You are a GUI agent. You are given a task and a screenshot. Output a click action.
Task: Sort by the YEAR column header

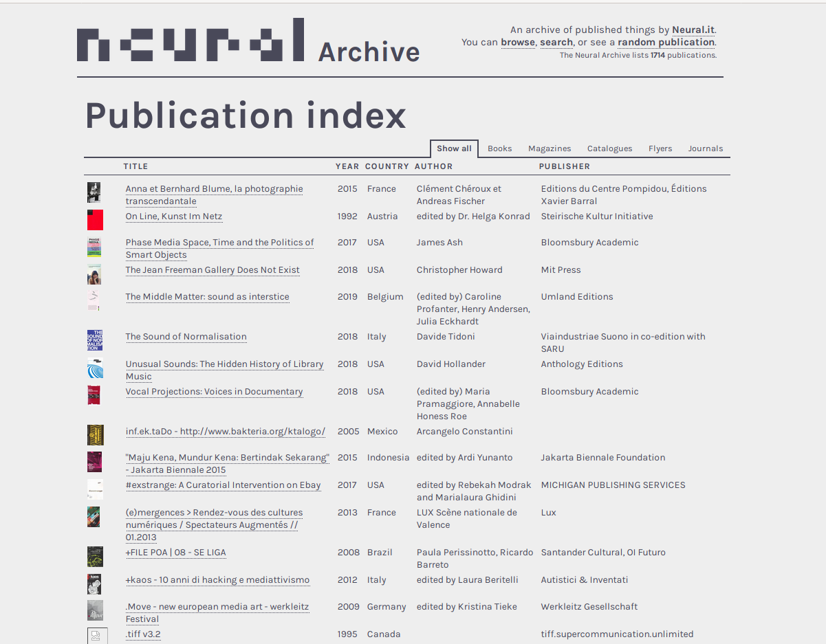point(347,166)
